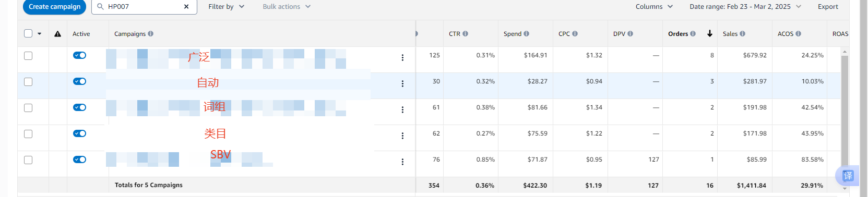
Task: Open the Bulk actions menu
Action: coord(287,7)
